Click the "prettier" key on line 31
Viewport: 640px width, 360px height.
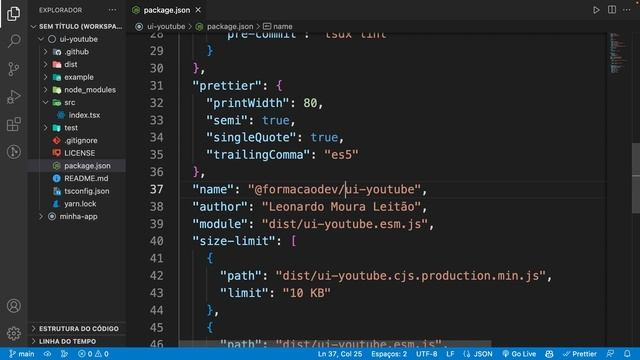click(x=227, y=86)
